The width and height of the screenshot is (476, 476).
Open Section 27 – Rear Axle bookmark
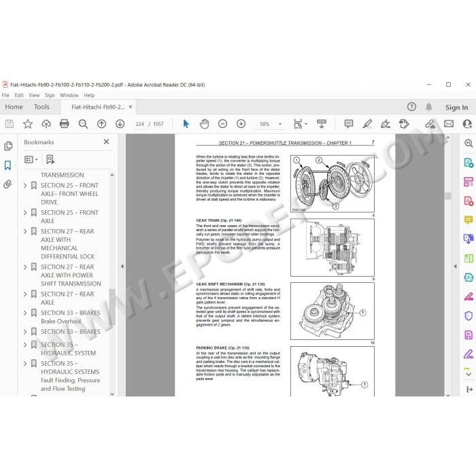(67, 299)
